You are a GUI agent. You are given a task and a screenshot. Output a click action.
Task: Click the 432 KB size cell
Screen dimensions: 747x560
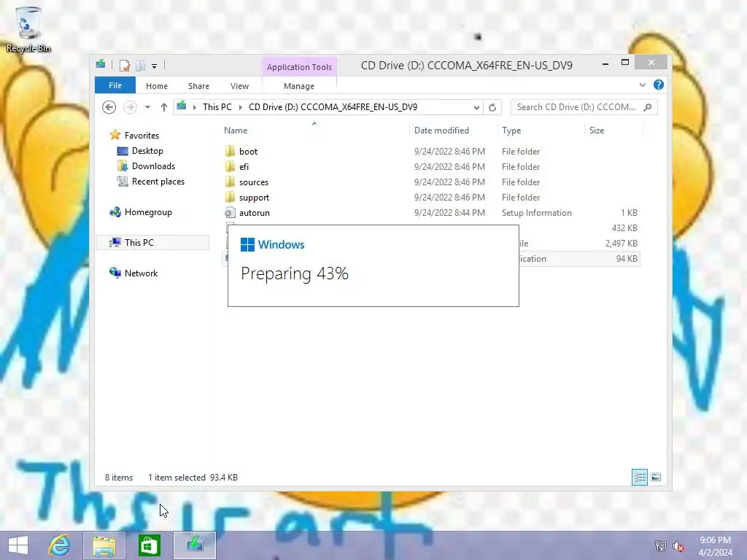pyautogui.click(x=624, y=228)
